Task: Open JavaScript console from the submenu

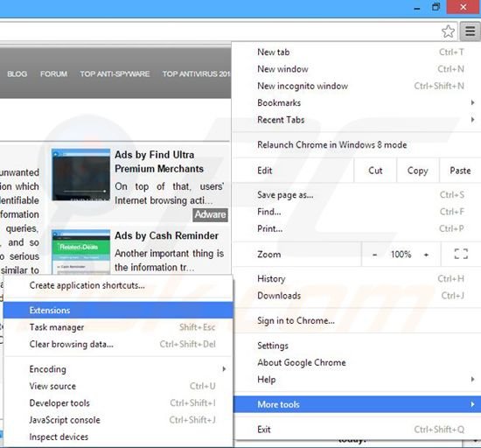Action: tap(118, 420)
